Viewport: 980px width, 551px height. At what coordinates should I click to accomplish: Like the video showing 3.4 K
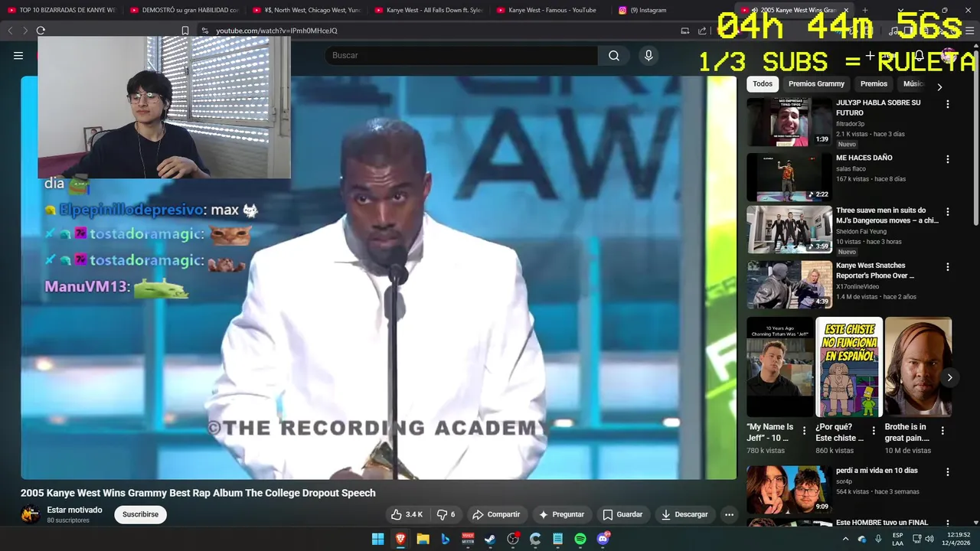click(407, 514)
